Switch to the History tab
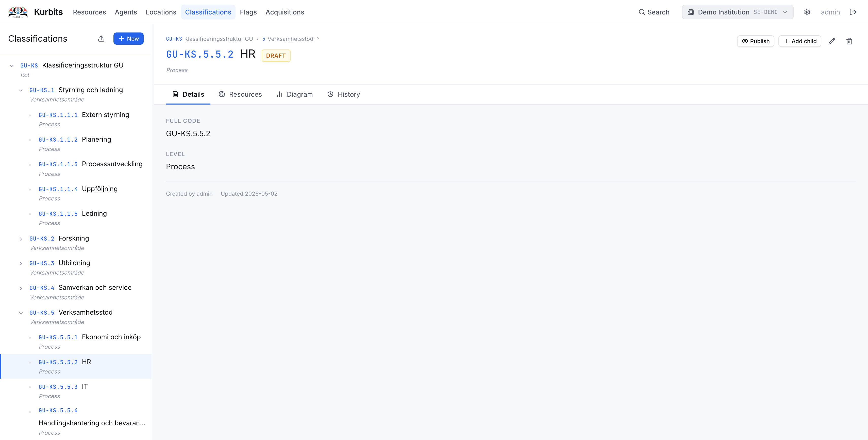This screenshot has width=868, height=440. tap(343, 94)
